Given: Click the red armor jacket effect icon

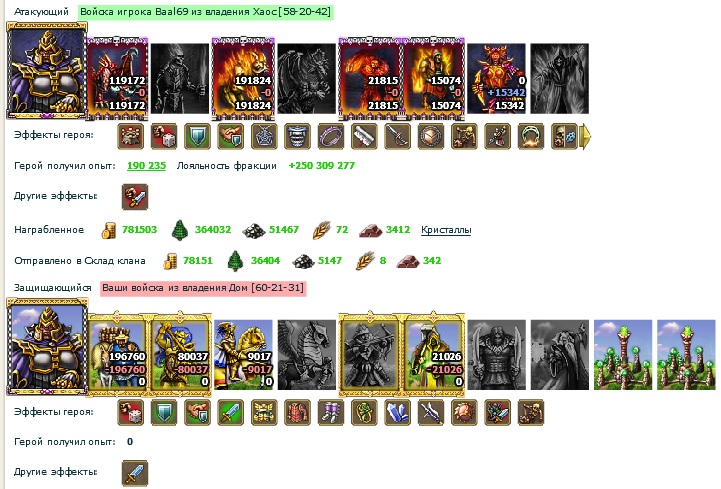Looking at the screenshot, I should click(298, 412).
